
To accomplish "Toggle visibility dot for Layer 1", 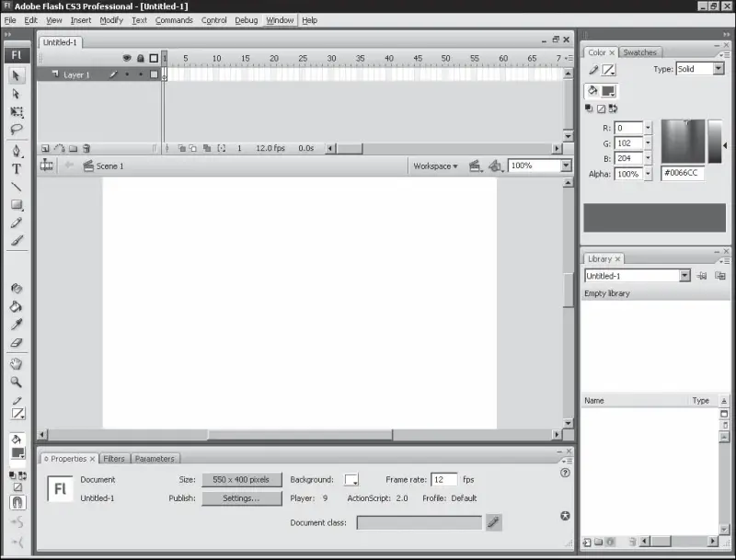I will click(x=127, y=74).
